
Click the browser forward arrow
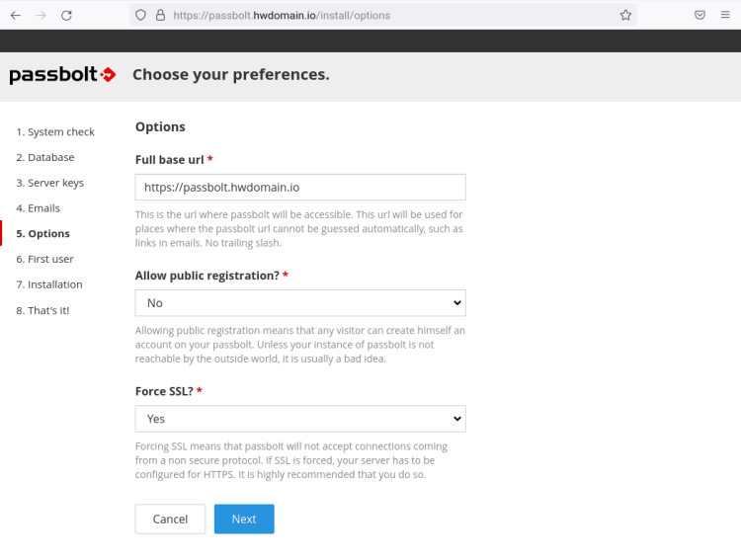pos(41,15)
